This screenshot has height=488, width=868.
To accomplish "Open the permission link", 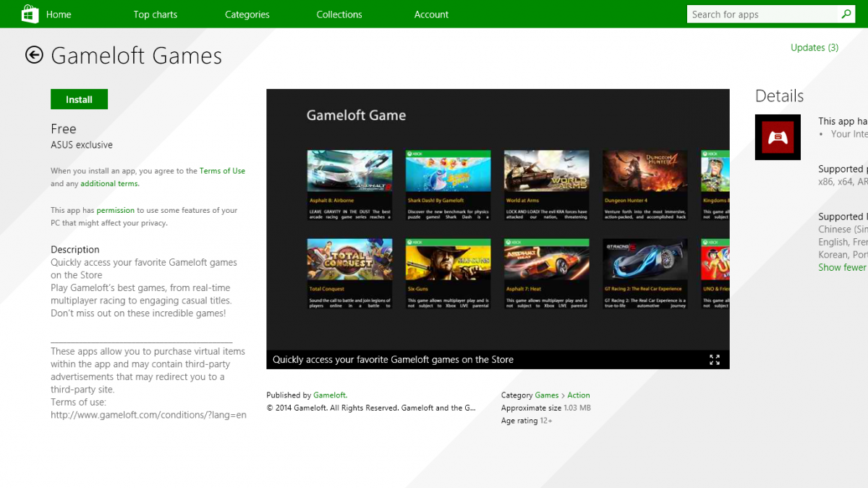I will tap(116, 210).
